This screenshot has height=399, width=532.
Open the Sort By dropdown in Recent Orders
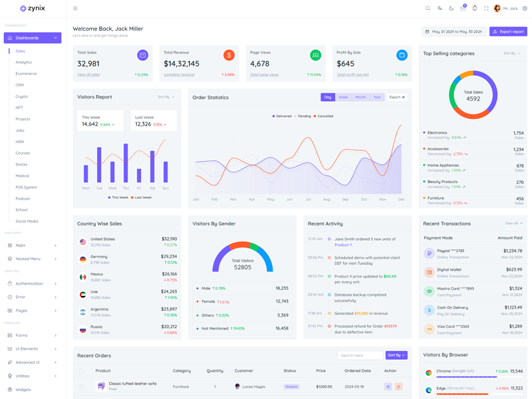point(396,355)
